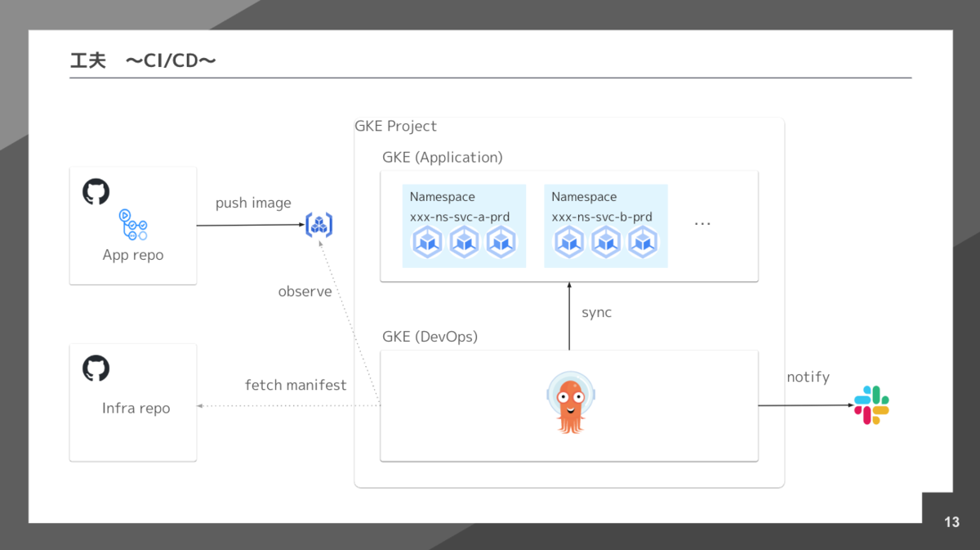This screenshot has width=980, height=550.
Task: Click the GitHub logo in Infra repo box
Action: click(x=96, y=368)
